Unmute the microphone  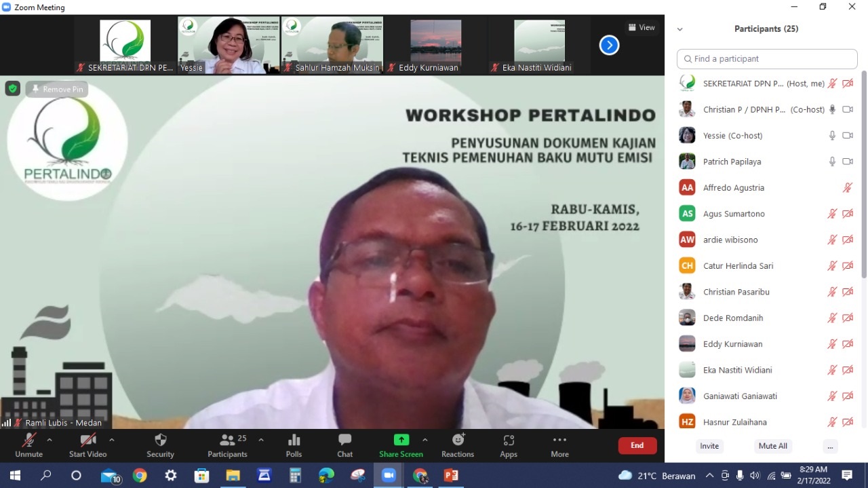coord(28,445)
